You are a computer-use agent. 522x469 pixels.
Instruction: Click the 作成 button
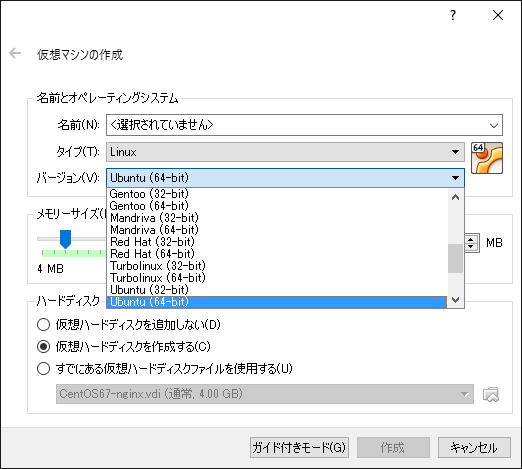click(x=393, y=447)
